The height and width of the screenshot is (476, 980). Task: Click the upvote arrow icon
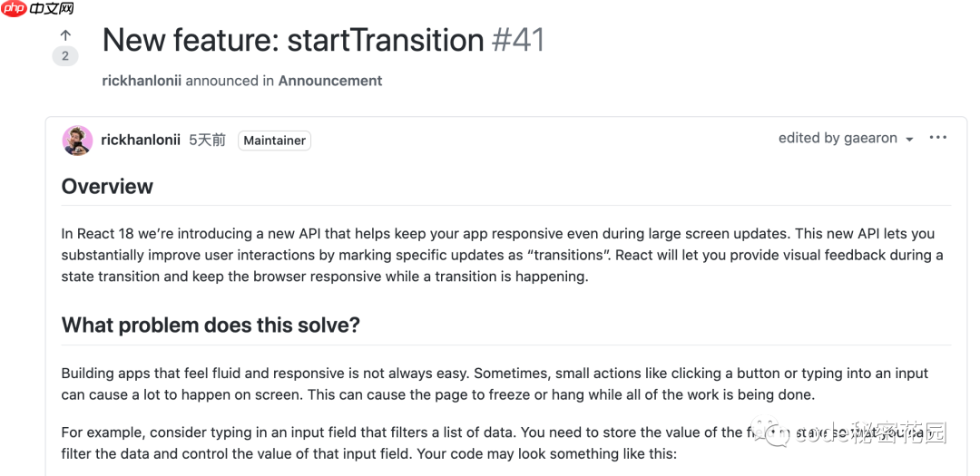point(65,35)
